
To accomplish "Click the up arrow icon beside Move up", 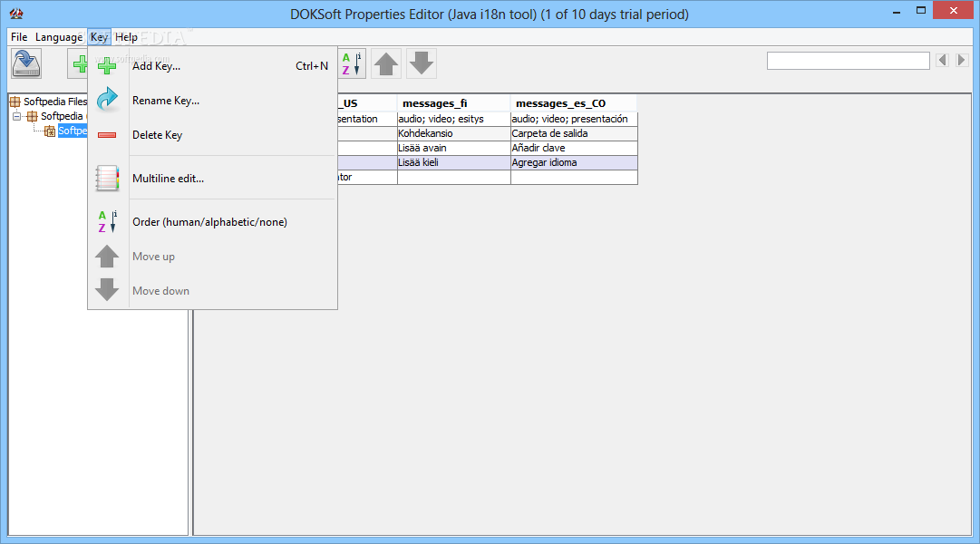I will tap(107, 257).
